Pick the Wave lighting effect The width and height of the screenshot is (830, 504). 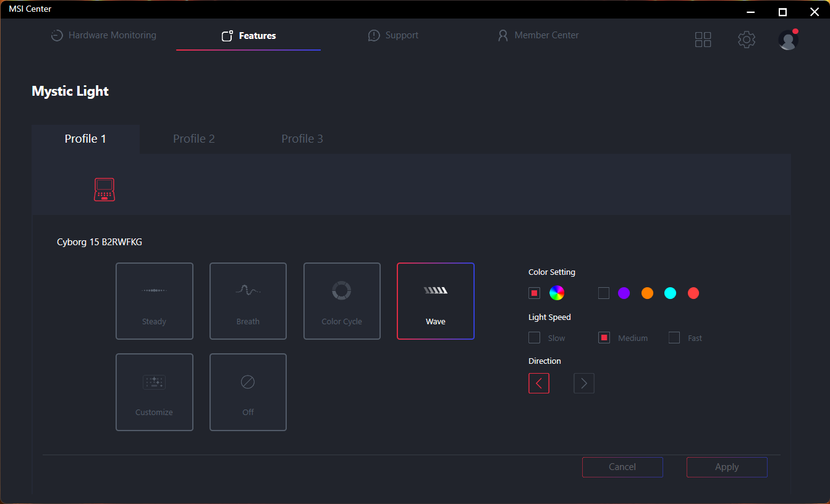pyautogui.click(x=435, y=301)
